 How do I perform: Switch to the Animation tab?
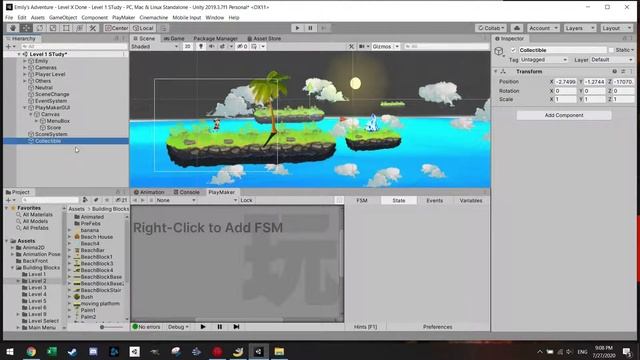coord(149,192)
